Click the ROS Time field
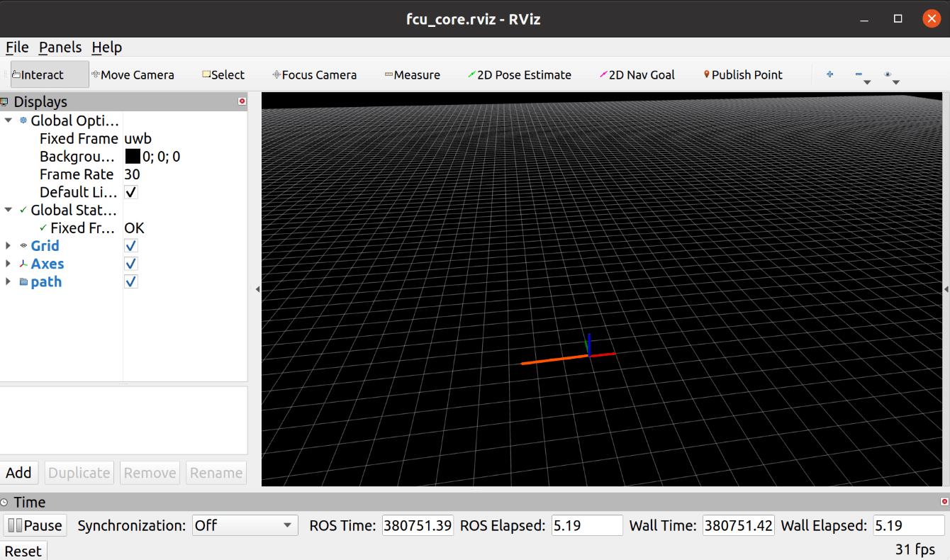This screenshot has height=560, width=950. point(418,525)
